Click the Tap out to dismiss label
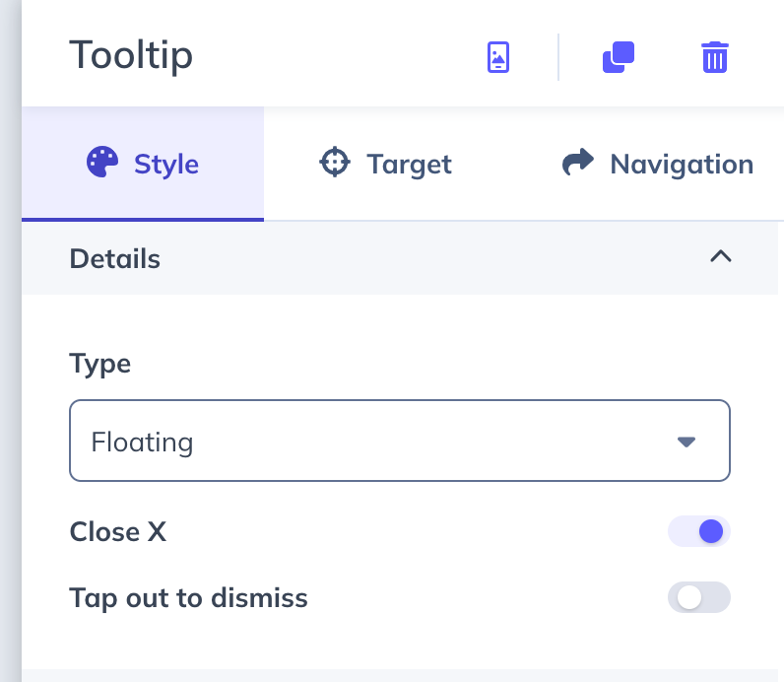The width and height of the screenshot is (784, 682). (188, 597)
